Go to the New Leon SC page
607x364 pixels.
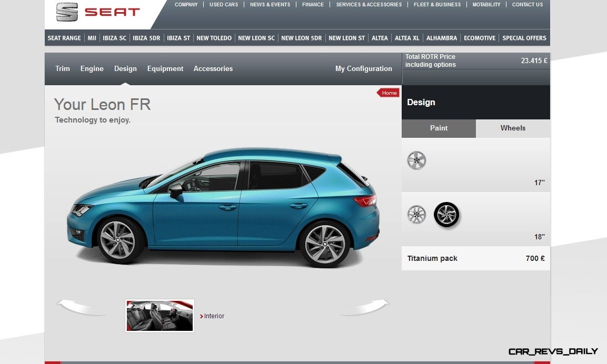tap(256, 38)
